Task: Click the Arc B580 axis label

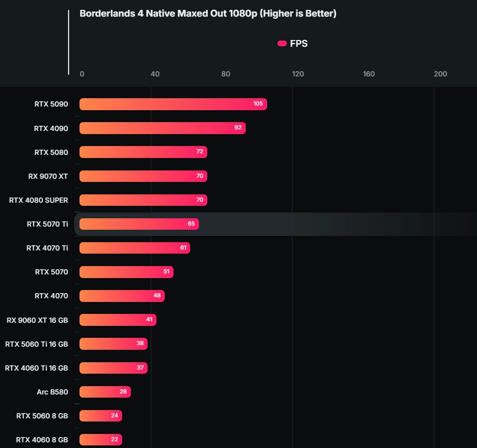Action: tap(52, 392)
